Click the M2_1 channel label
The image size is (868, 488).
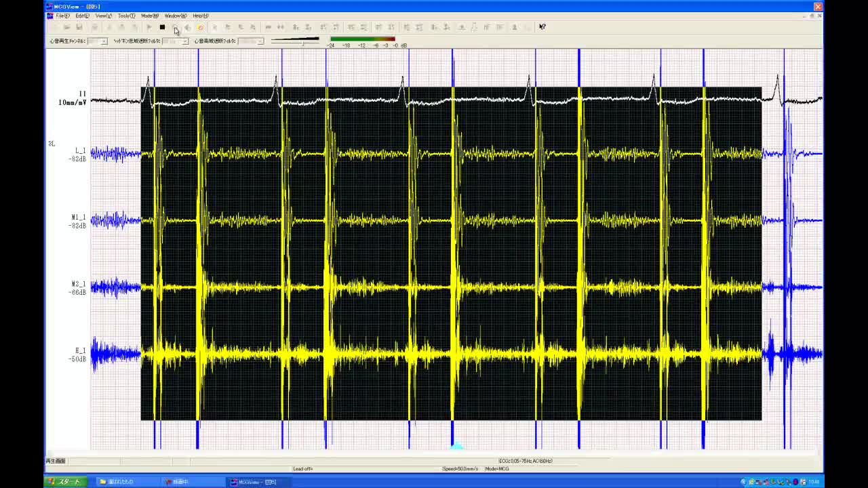pyautogui.click(x=79, y=285)
